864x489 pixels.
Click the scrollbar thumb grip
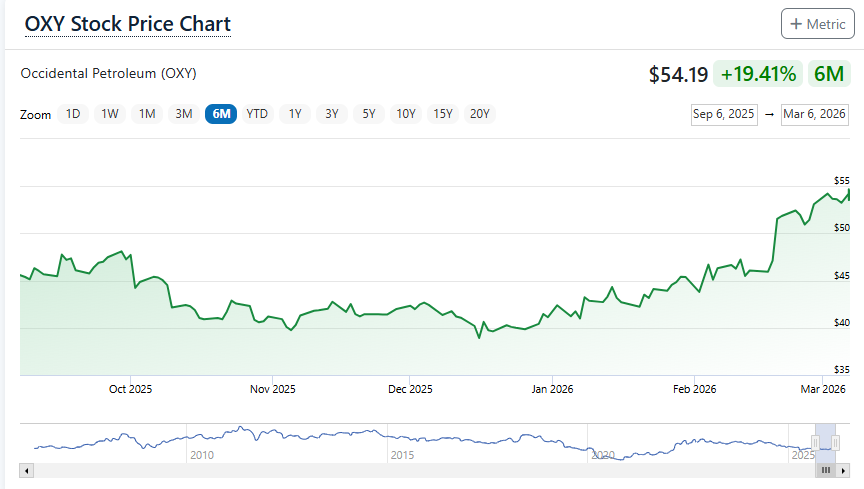826,470
